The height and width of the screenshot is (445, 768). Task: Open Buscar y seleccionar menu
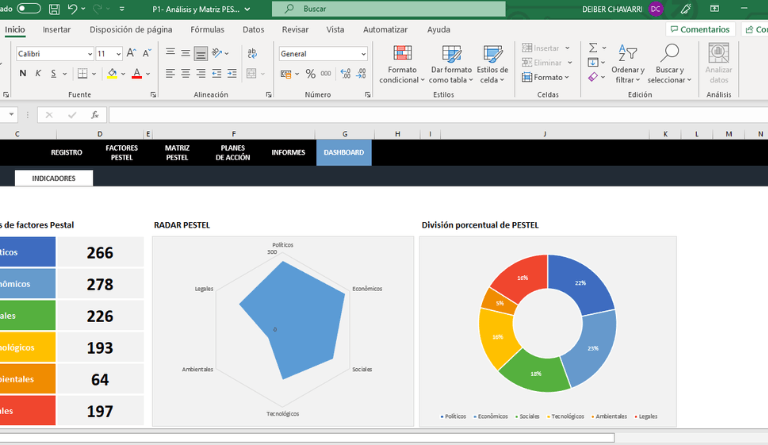point(669,64)
